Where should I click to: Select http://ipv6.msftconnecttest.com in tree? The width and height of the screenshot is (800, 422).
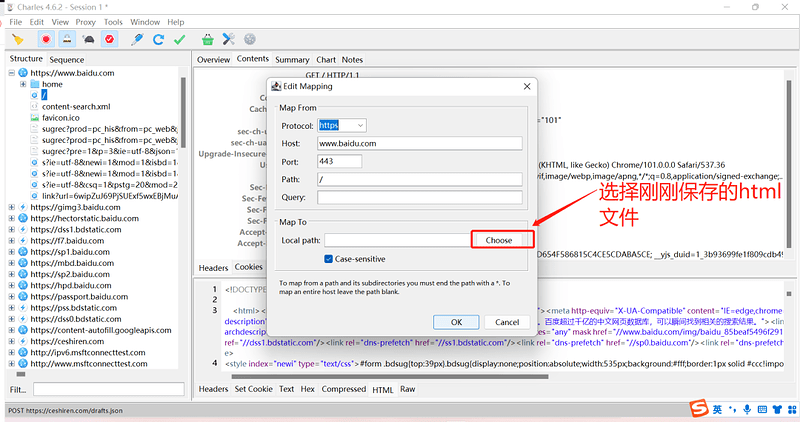coord(88,353)
